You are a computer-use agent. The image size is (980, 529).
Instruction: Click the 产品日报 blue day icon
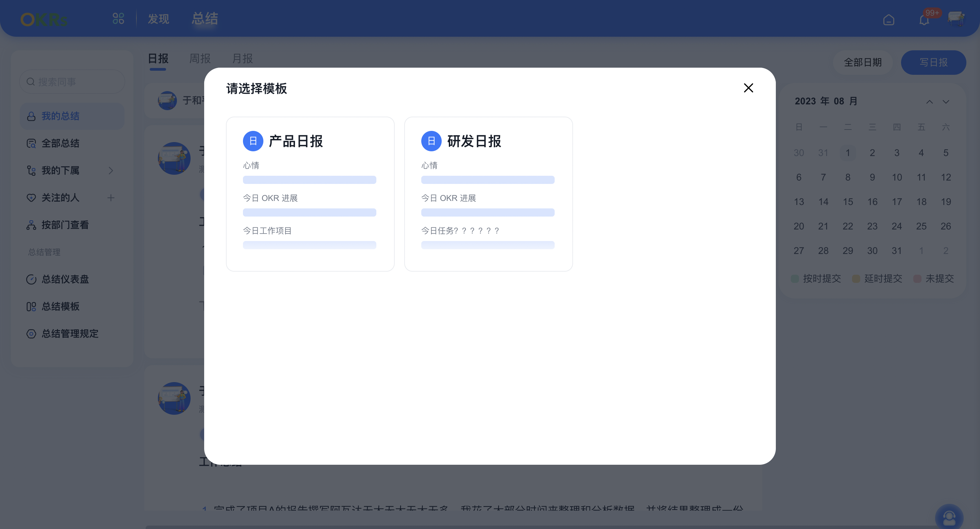click(253, 141)
